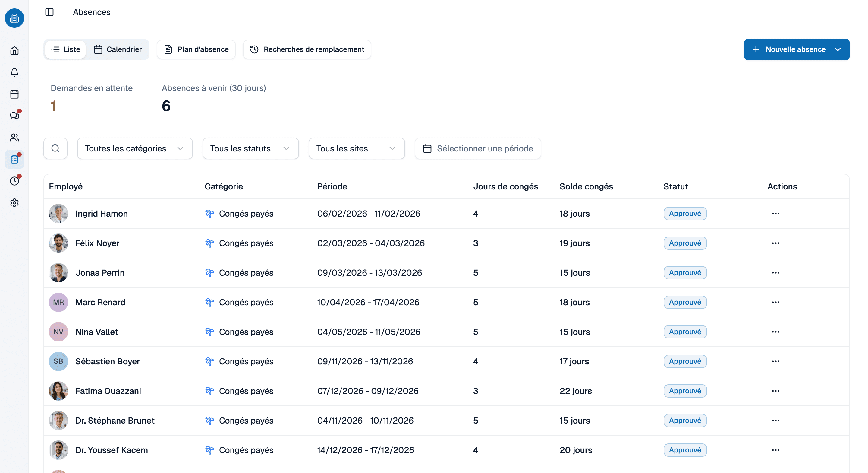Open the chat messages sidebar icon
The height and width of the screenshot is (473, 868).
[x=14, y=116]
